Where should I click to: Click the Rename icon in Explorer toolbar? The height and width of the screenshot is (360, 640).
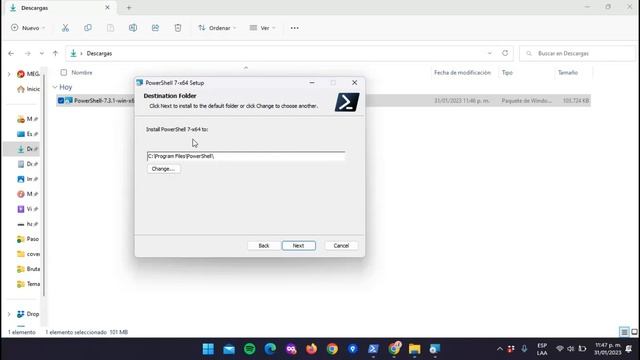tap(133, 28)
